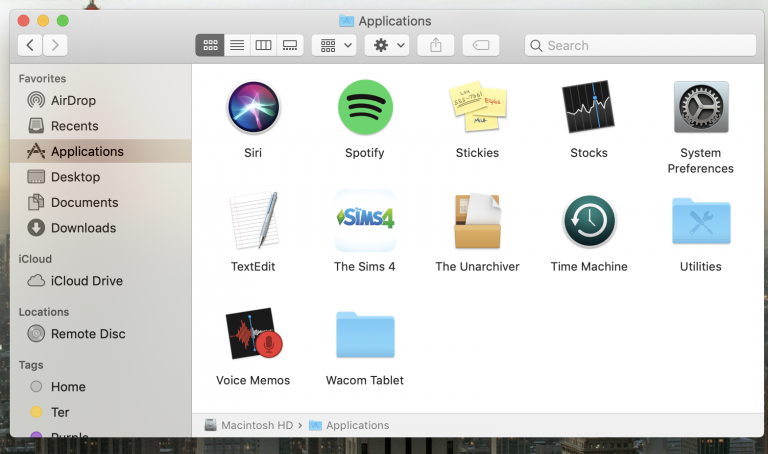Click the iCloud section header
Screen dimensions: 768x454
[35, 259]
